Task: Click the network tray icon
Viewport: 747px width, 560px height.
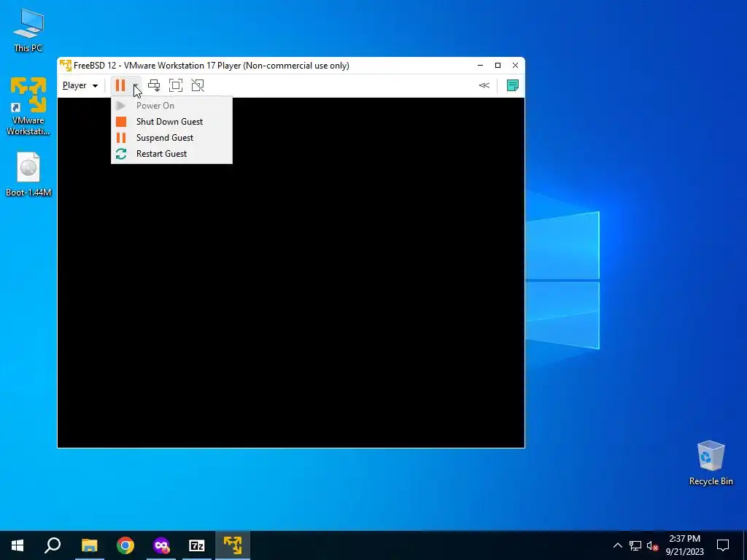Action: coord(635,545)
